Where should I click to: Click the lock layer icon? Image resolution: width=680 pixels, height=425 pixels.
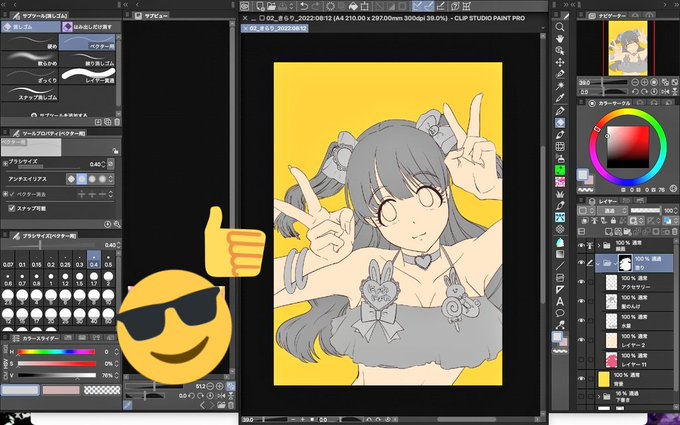613,221
